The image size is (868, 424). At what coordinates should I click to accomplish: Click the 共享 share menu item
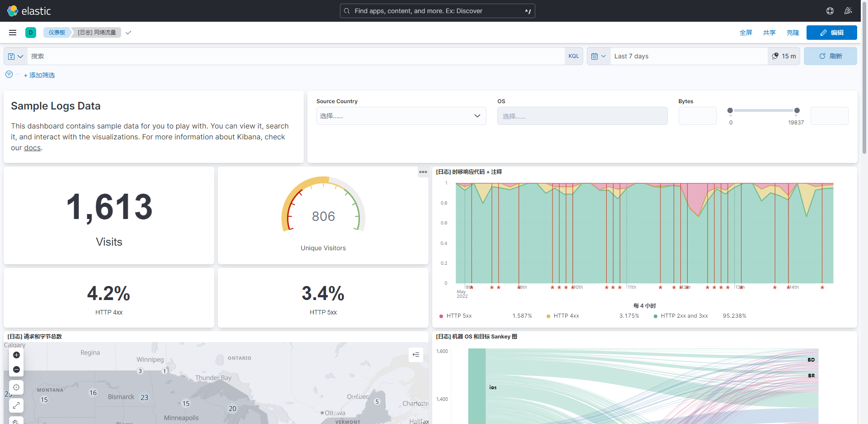pyautogui.click(x=769, y=33)
